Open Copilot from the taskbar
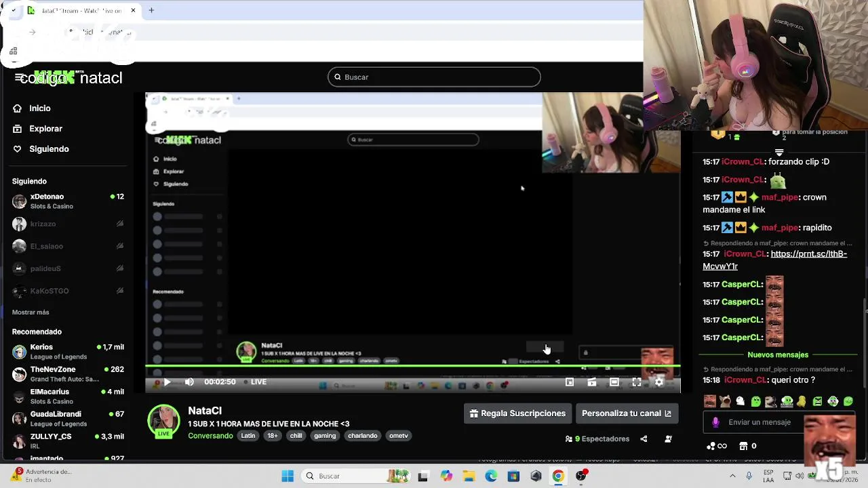The image size is (868, 488). click(446, 476)
